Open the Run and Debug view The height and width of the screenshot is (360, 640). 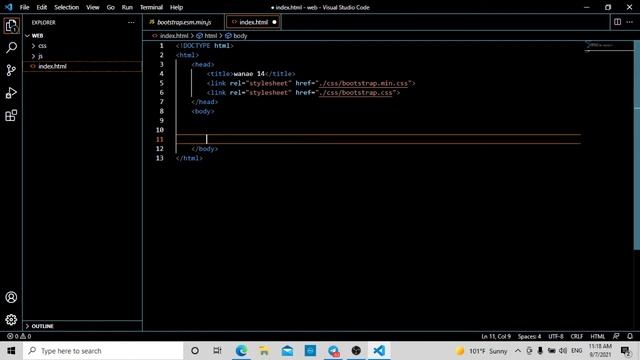click(11, 93)
